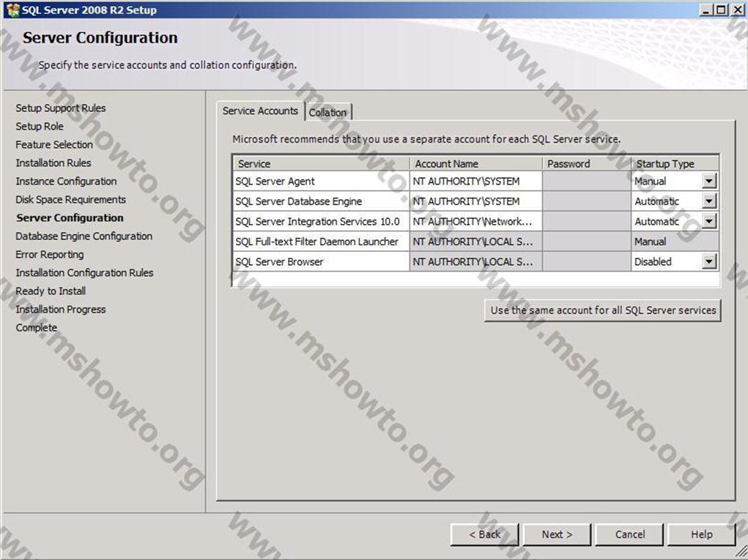This screenshot has height=560, width=748.
Task: Go to the previous page with Back
Action: click(484, 534)
